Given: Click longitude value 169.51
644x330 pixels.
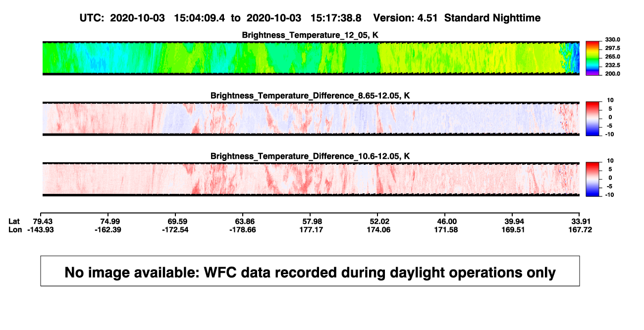Looking at the screenshot, I should click(512, 230).
